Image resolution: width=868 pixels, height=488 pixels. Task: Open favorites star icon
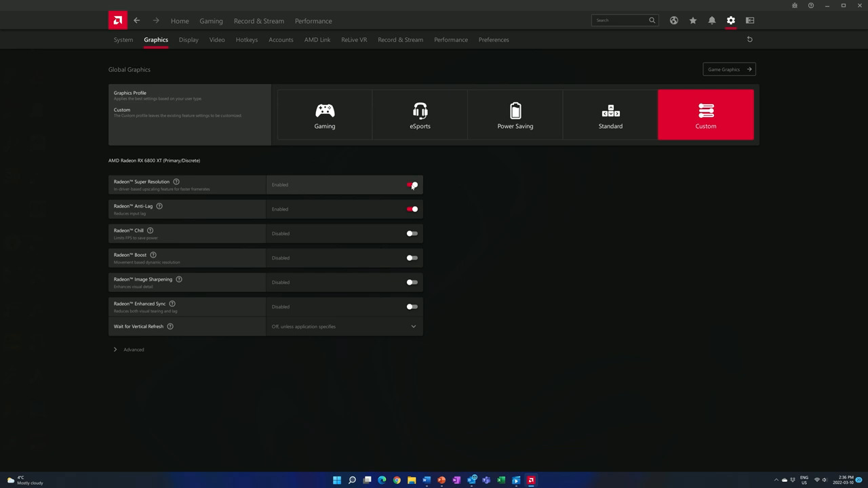pyautogui.click(x=692, y=20)
